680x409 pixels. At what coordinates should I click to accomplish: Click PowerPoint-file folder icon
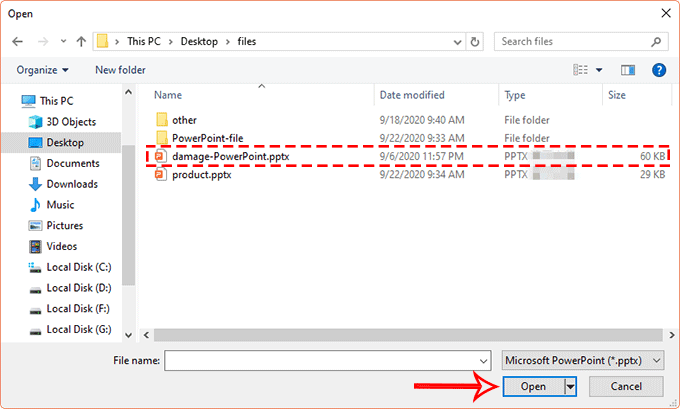click(162, 138)
